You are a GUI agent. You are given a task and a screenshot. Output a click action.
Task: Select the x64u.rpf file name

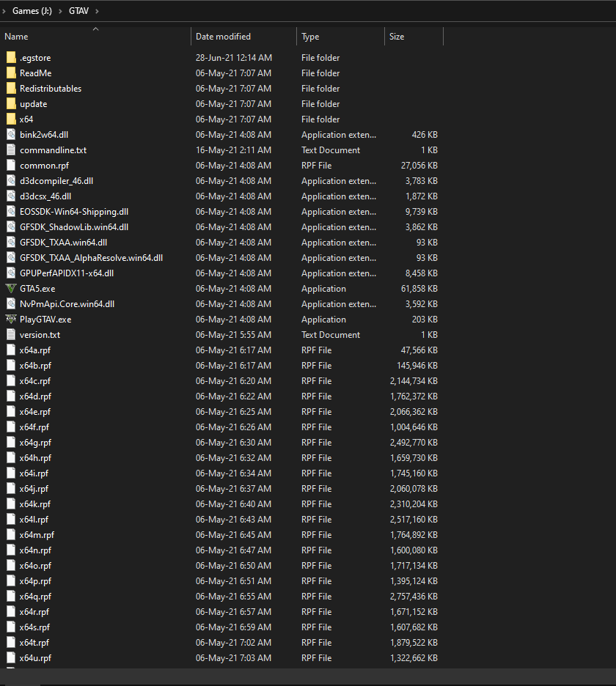click(x=35, y=658)
